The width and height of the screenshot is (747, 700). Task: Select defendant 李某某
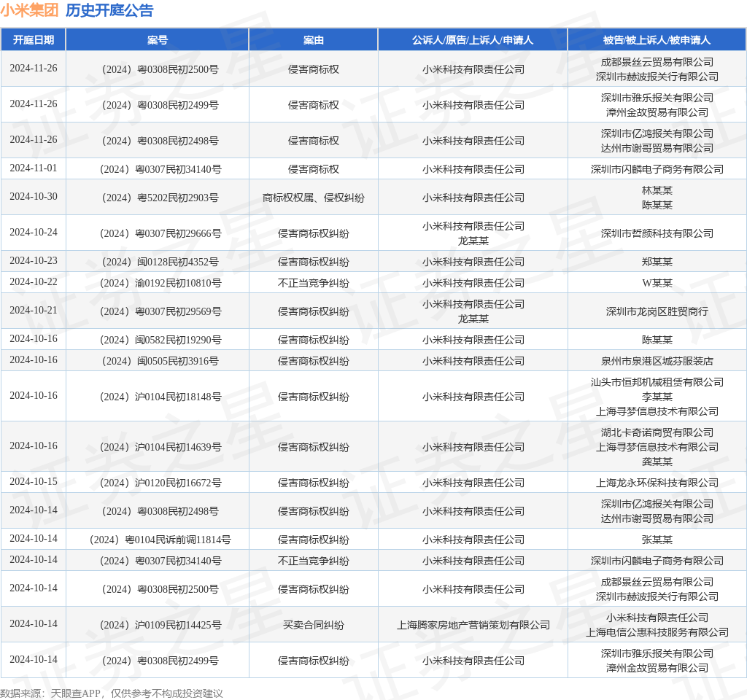tap(657, 397)
